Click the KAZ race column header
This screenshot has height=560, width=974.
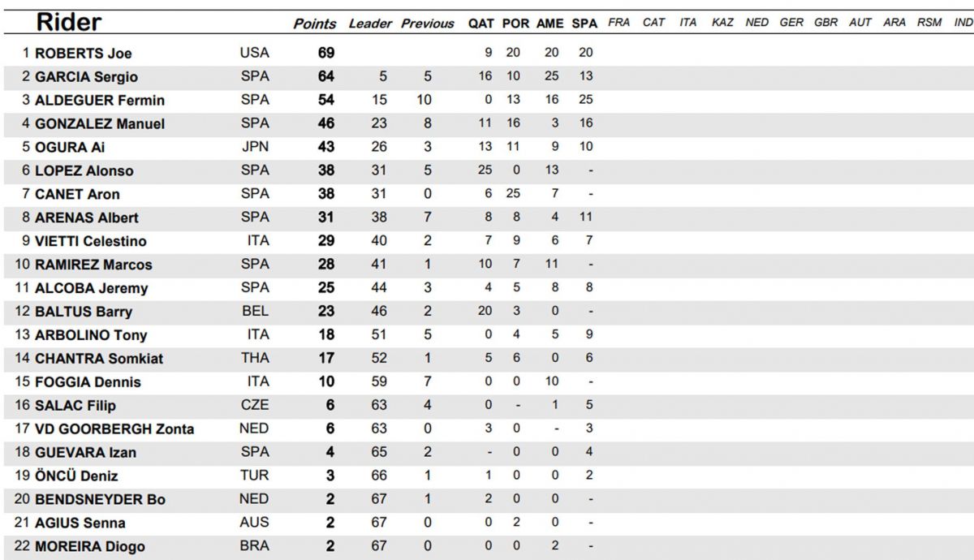pos(722,23)
